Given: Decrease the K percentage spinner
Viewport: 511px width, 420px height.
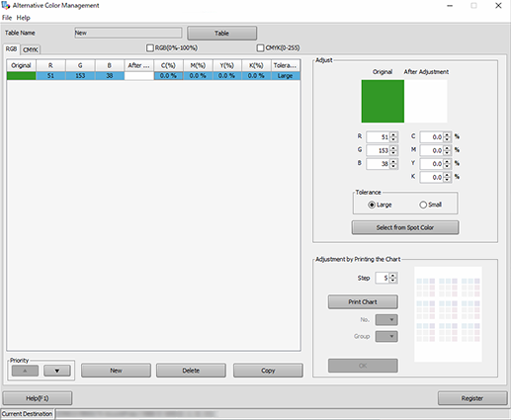Looking at the screenshot, I should (447, 180).
